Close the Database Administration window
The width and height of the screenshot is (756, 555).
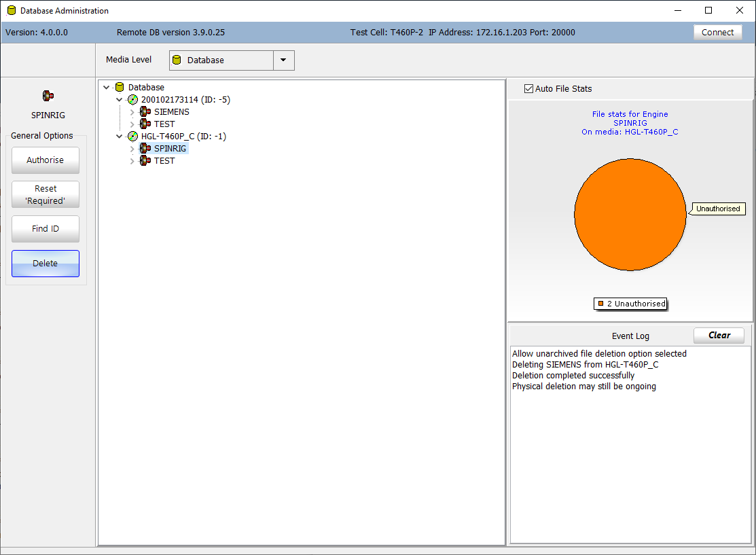click(740, 11)
